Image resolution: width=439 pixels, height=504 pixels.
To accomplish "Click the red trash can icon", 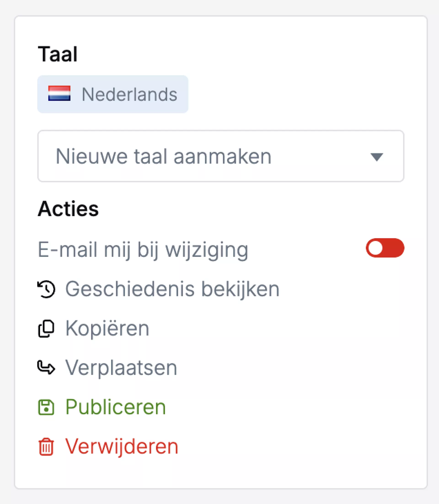I will 46,447.
